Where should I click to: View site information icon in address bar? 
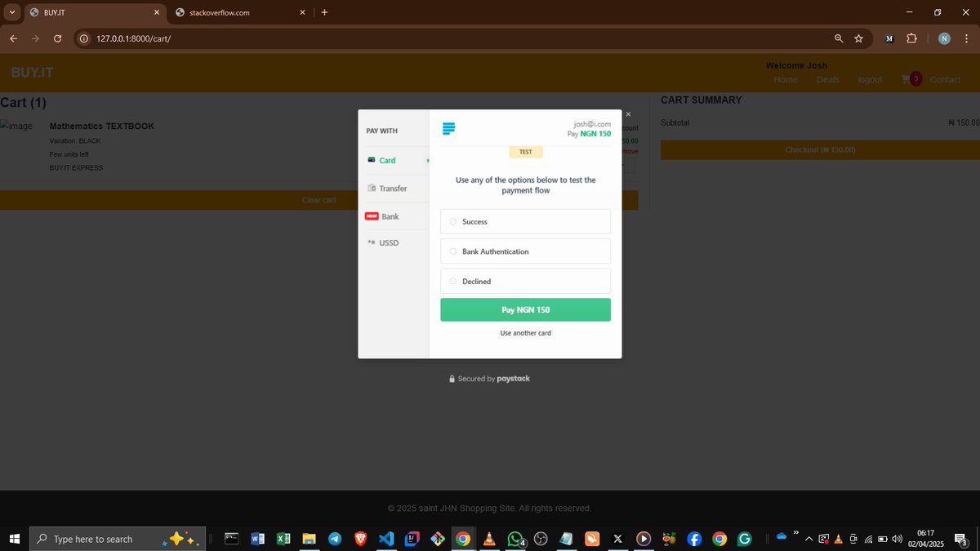tap(84, 38)
